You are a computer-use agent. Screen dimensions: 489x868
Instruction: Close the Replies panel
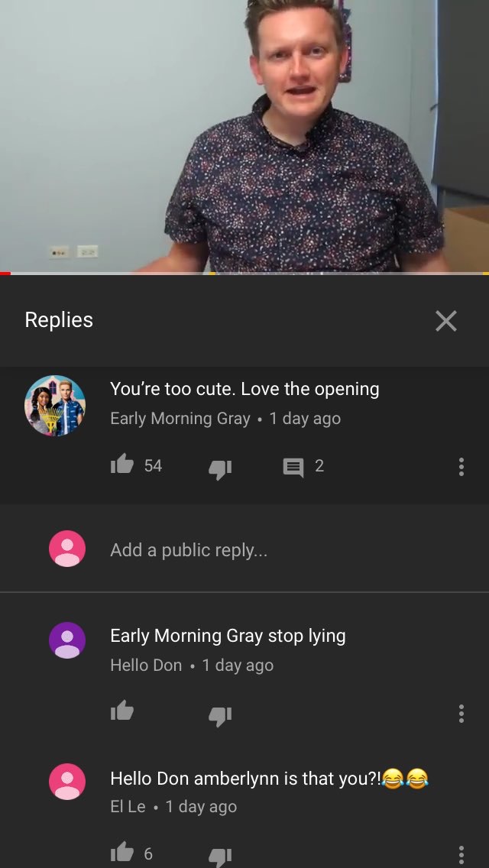[445, 320]
